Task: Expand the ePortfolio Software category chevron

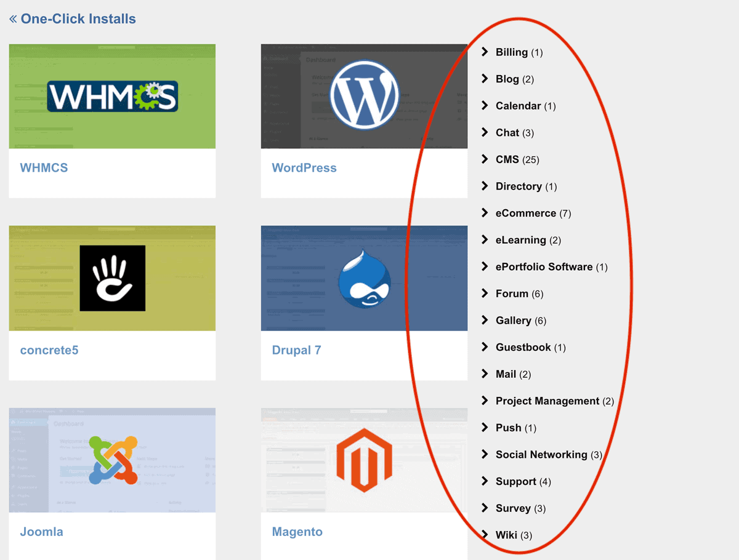Action: tap(485, 266)
